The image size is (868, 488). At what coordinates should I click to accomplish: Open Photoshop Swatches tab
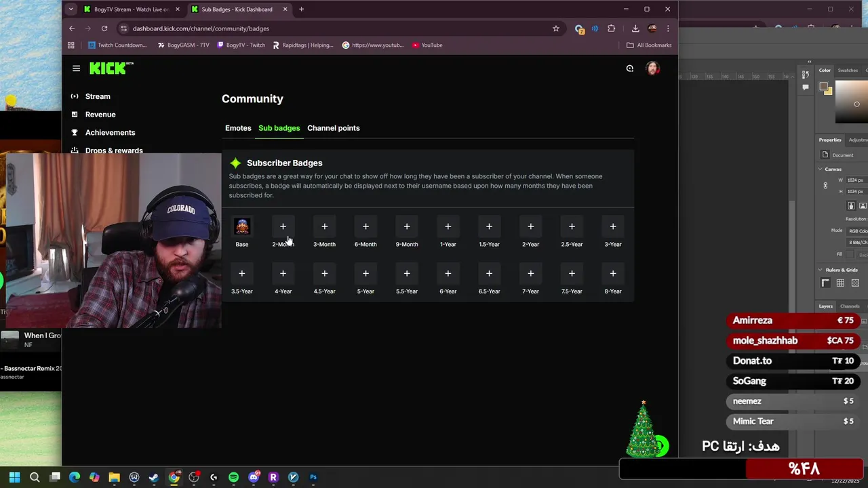point(848,70)
